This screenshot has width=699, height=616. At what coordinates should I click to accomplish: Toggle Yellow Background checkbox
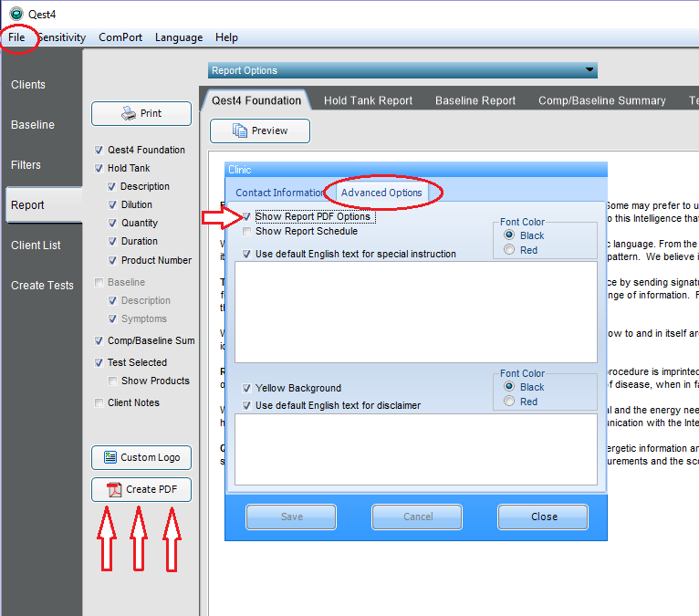click(246, 388)
